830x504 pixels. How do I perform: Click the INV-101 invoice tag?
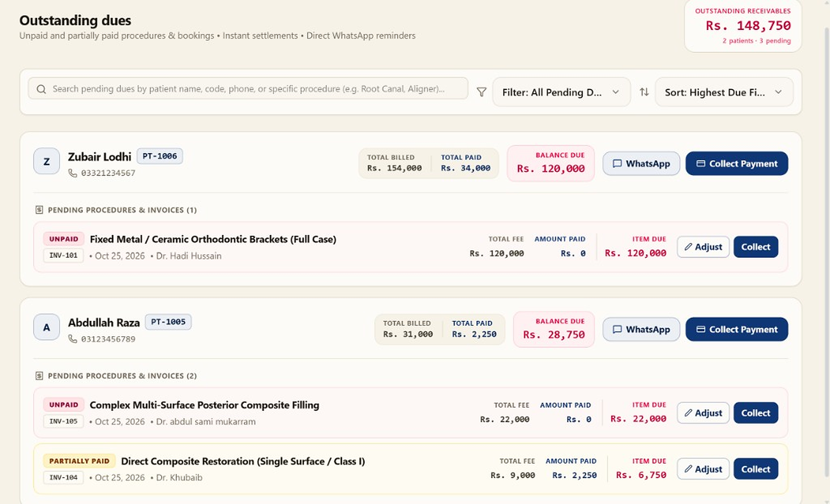coord(63,255)
